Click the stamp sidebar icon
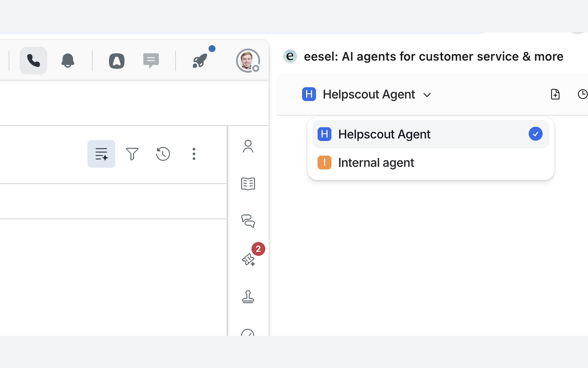 (x=248, y=297)
